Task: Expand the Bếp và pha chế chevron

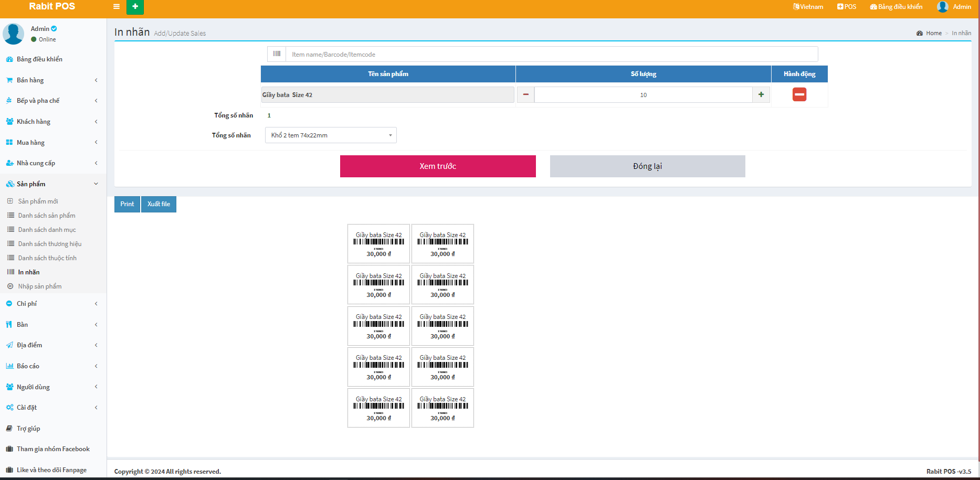Action: [96, 101]
